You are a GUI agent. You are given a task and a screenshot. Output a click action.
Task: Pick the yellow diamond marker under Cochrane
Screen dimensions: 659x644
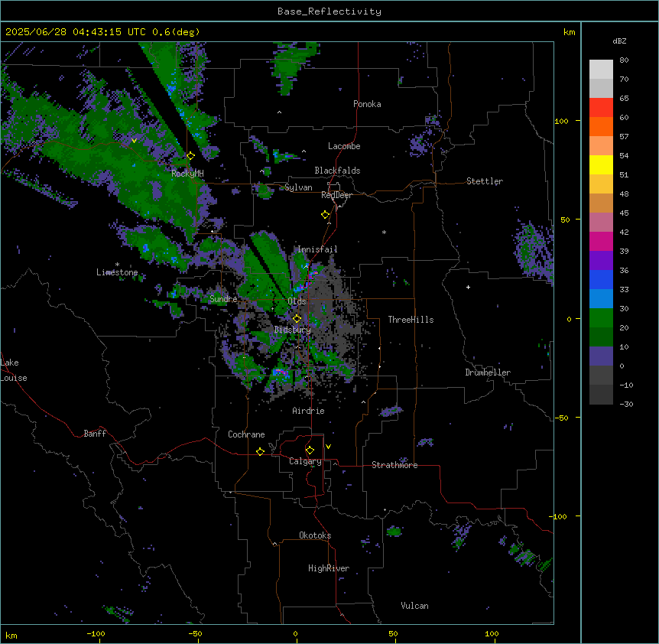260,451
